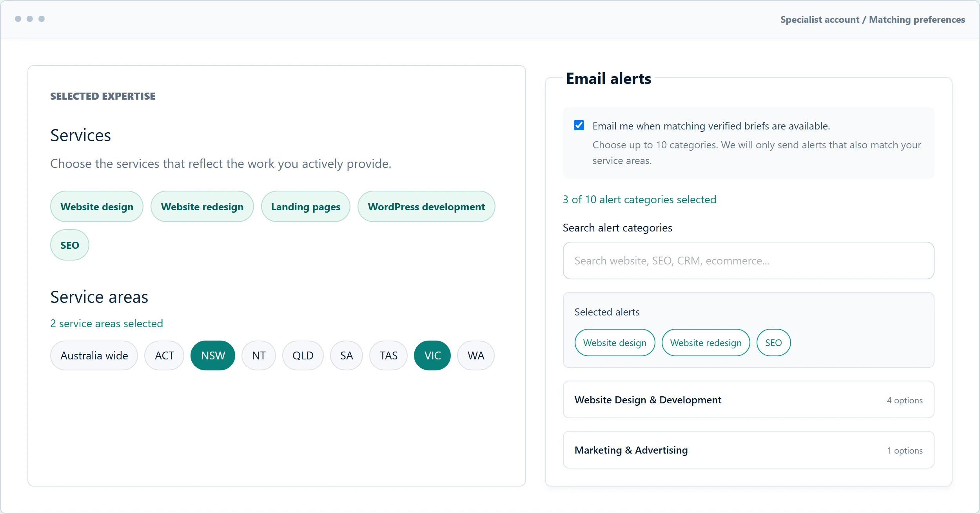
Task: Click the 'Selected alerts' label
Action: pos(607,312)
